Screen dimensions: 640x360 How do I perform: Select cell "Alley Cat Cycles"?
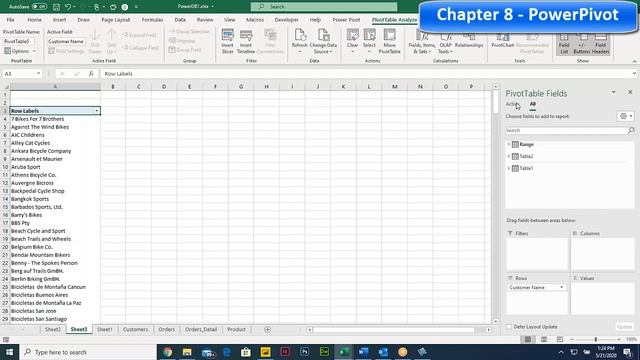click(55, 143)
